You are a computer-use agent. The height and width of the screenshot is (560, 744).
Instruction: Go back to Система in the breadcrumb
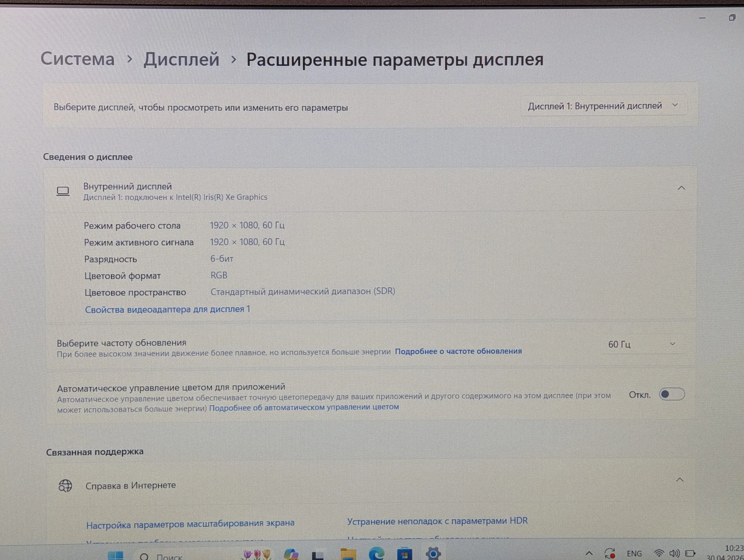click(x=77, y=59)
